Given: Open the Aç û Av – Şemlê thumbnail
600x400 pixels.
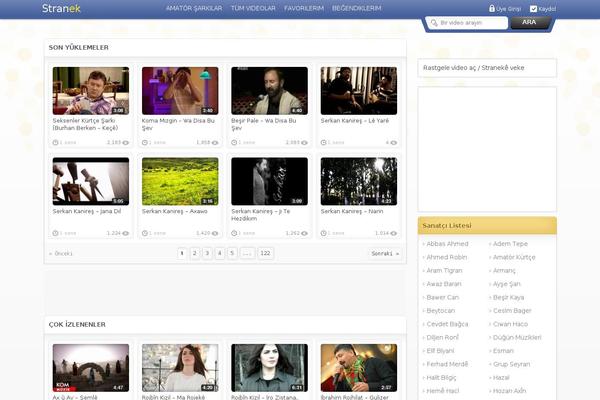Looking at the screenshot, I should point(91,368).
